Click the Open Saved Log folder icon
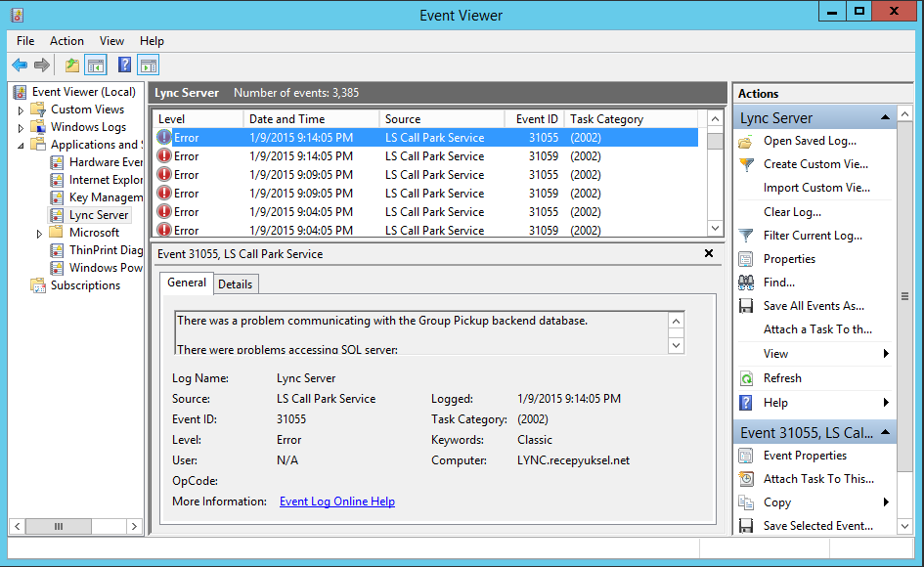This screenshot has height=567, width=924. click(x=745, y=142)
